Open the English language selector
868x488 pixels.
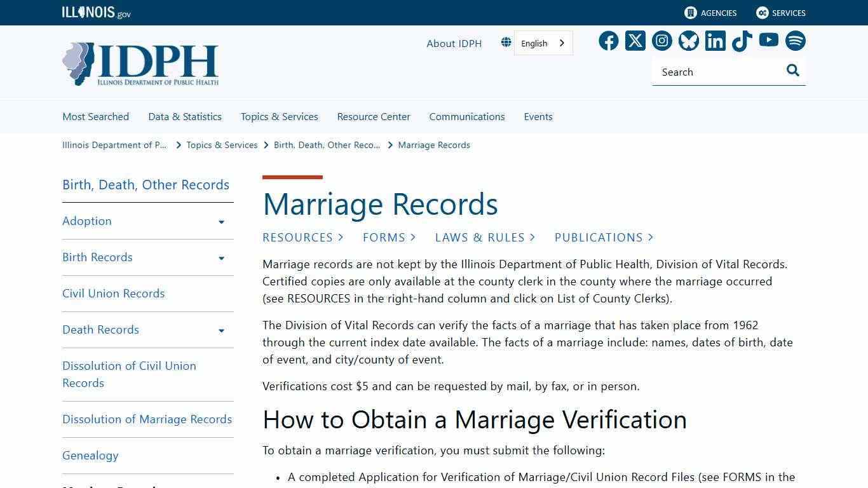543,43
